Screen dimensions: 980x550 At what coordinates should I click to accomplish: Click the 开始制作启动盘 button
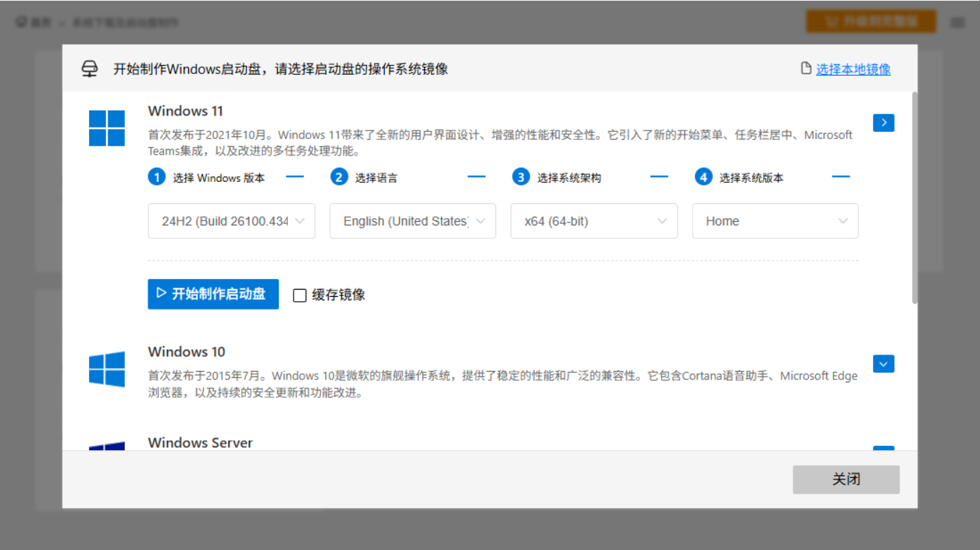pyautogui.click(x=212, y=294)
